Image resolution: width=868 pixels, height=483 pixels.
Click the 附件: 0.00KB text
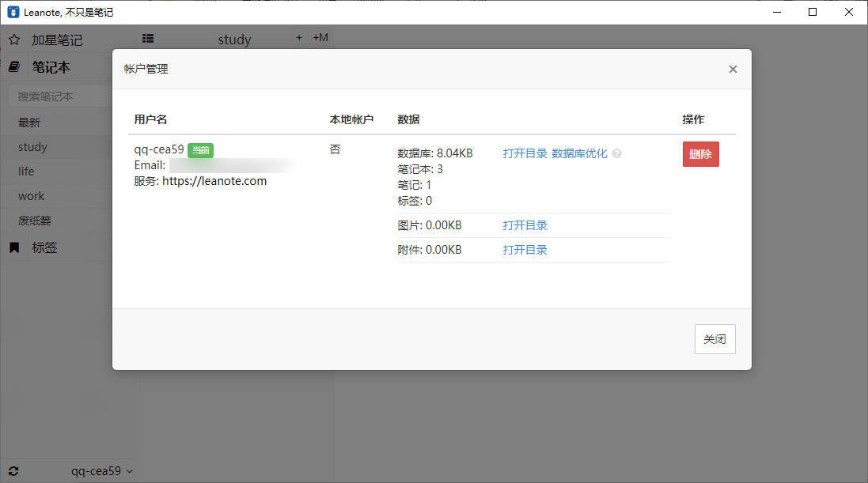pos(430,250)
